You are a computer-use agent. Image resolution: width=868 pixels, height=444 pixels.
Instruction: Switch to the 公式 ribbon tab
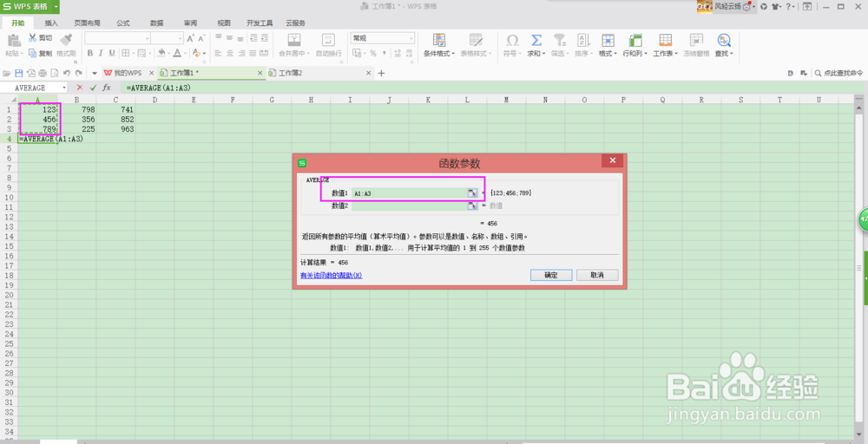click(123, 23)
